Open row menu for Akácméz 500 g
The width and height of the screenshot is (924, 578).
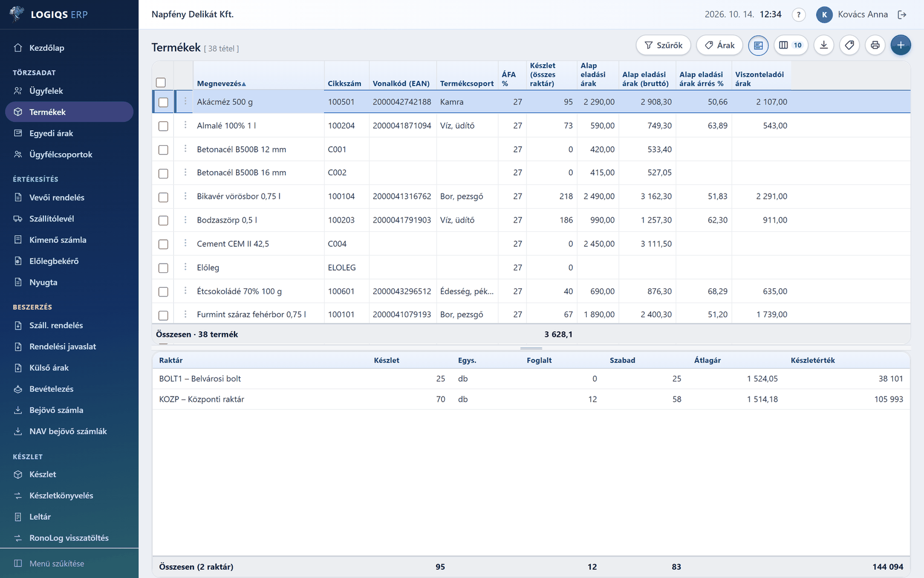pyautogui.click(x=185, y=102)
